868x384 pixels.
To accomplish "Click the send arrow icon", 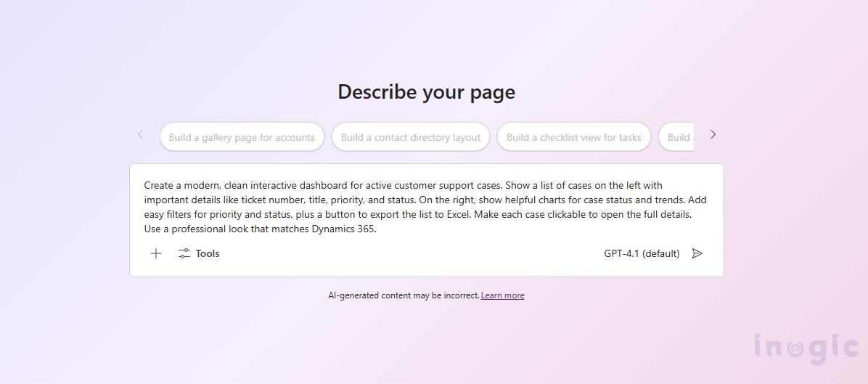I will [697, 253].
